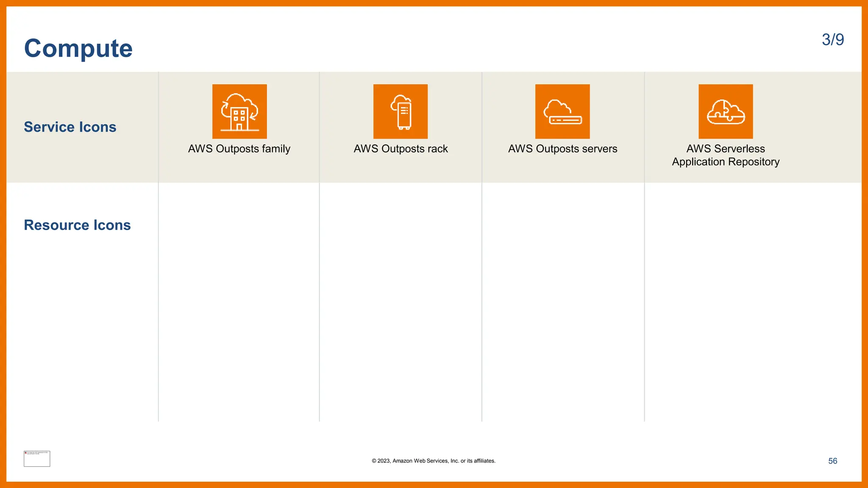Viewport: 868px width, 488px height.
Task: Click the 'Compute' slide title
Action: 78,48
